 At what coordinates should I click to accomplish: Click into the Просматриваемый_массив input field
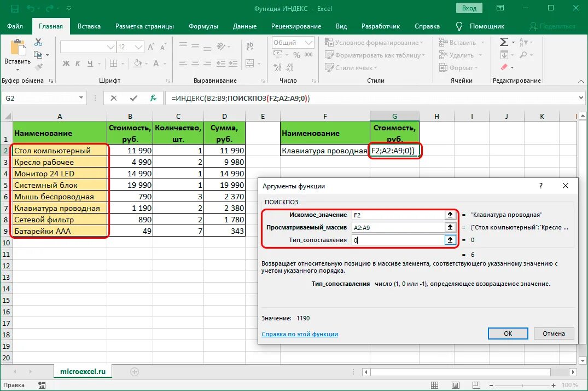(398, 227)
